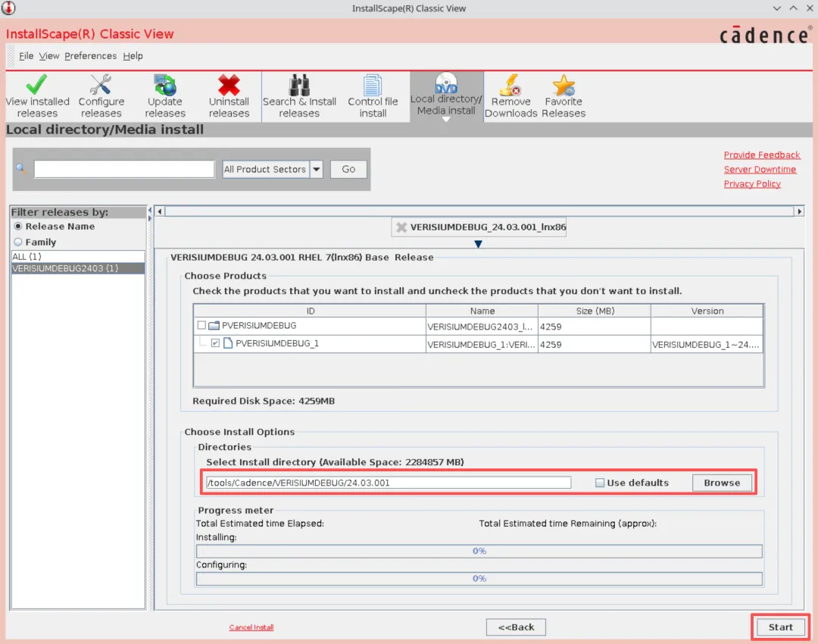The image size is (818, 644).
Task: Click the VERISIUMDEBUG2403_l... name cell
Action: coord(480,327)
